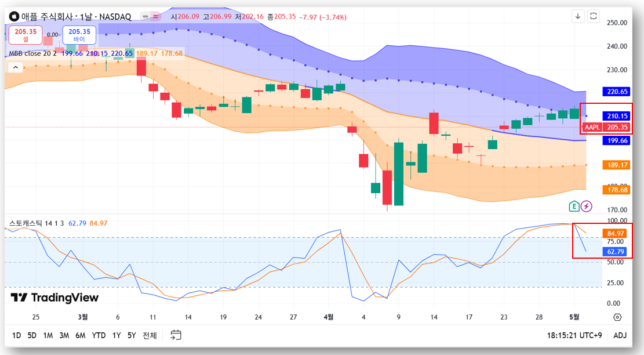Viewport: 644px width, 355px height.
Task: Select the 5D time range
Action: click(32, 335)
